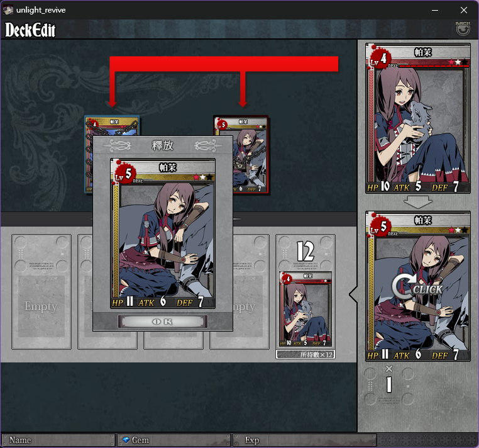Click the left-pointing arrow on the side panel edge

[x=353, y=295]
